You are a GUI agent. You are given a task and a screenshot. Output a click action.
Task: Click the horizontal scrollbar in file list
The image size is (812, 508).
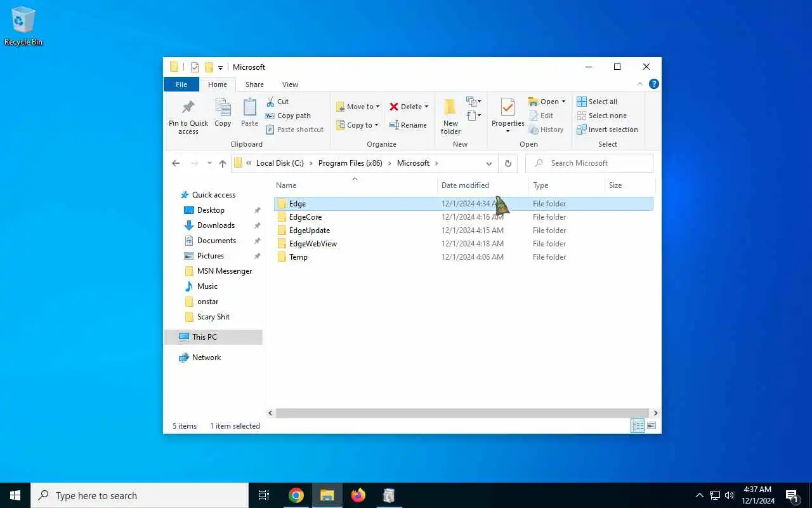[x=462, y=413]
